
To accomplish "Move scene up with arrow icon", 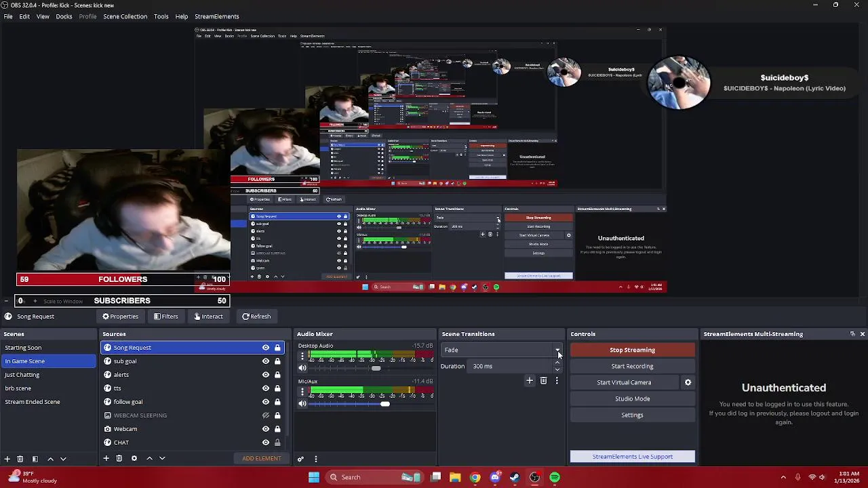I will pyautogui.click(x=50, y=459).
